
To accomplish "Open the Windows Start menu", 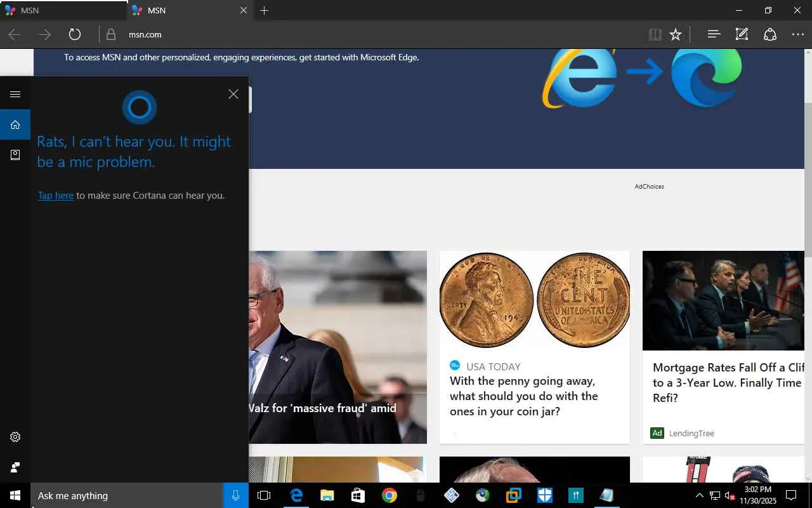I will point(15,495).
